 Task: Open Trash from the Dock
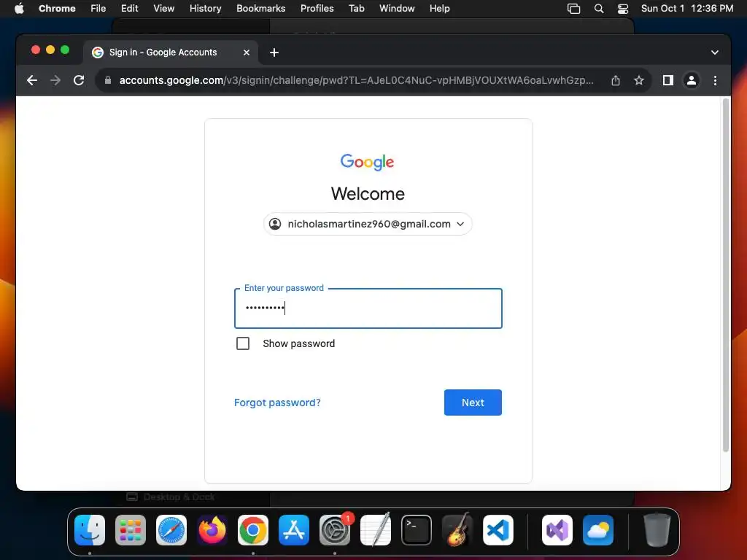(x=657, y=530)
